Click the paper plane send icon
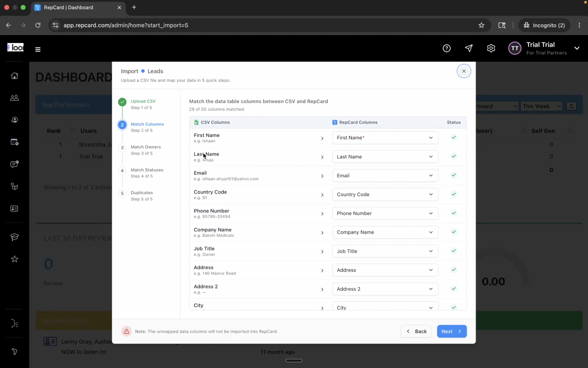The width and height of the screenshot is (588, 368). [x=469, y=48]
